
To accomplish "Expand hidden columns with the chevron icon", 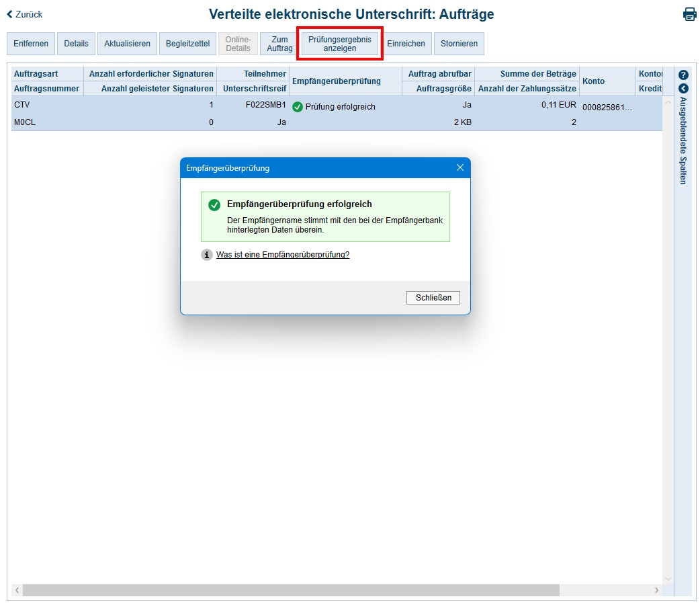I will pyautogui.click(x=683, y=88).
